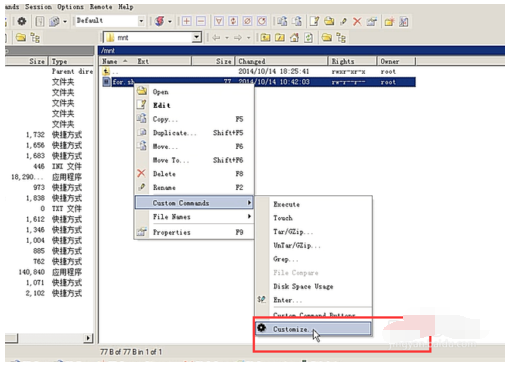Expand the mnt directory path dropdown
The width and height of the screenshot is (519, 366).
[x=197, y=37]
